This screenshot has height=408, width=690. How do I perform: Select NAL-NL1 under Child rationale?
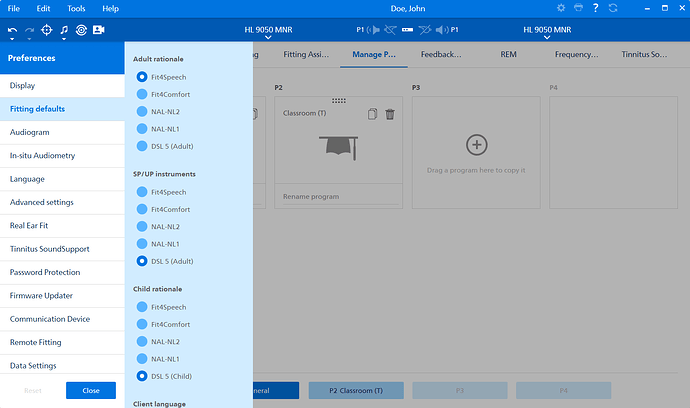pyautogui.click(x=142, y=359)
